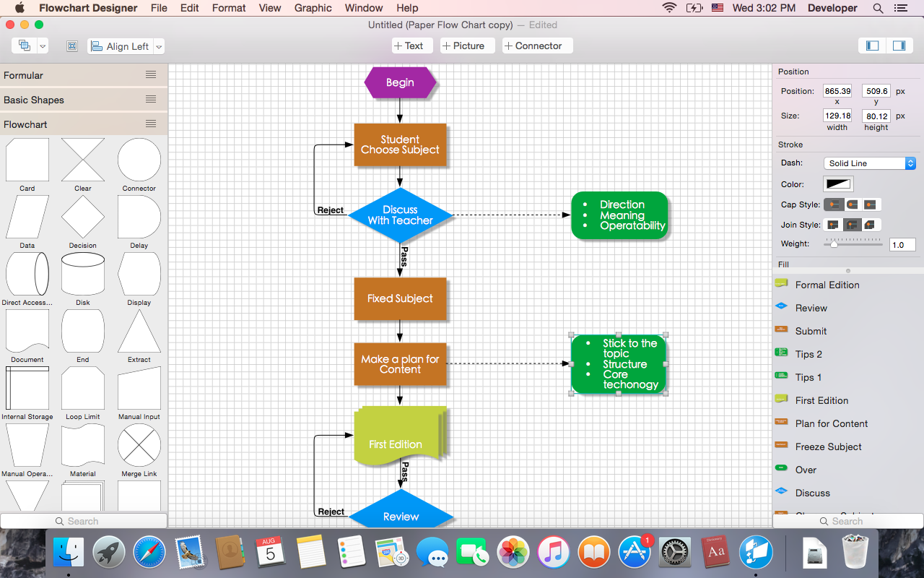This screenshot has width=924, height=578.
Task: Click the Discuss With Teacher diamond
Action: (x=400, y=215)
